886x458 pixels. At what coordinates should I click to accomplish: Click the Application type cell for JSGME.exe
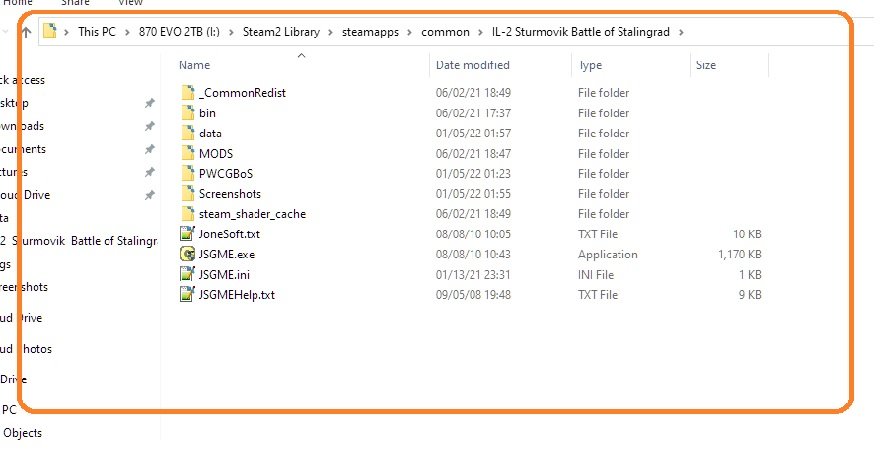[x=607, y=254]
